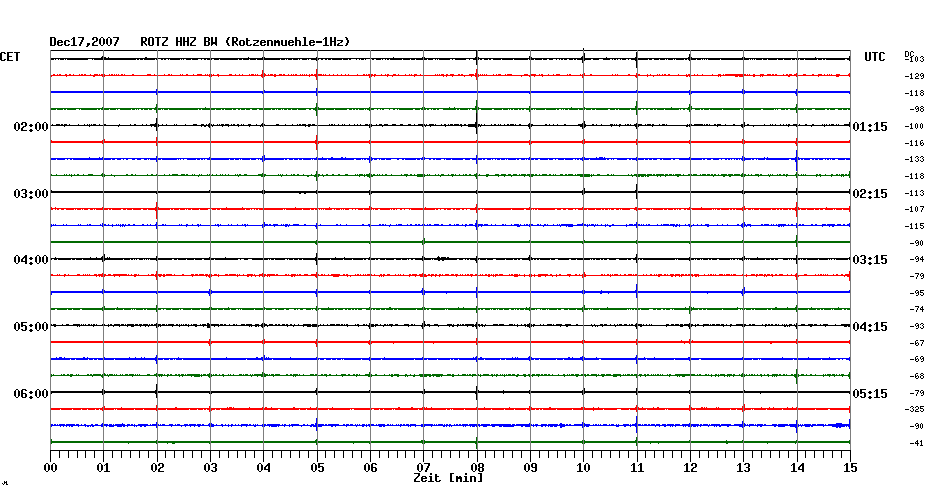Click the DC value '-325'

point(914,410)
